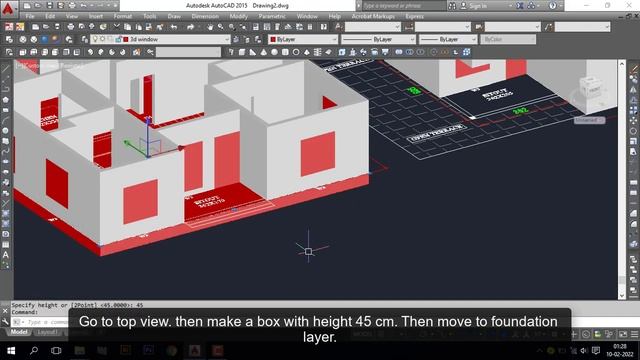640x360 pixels.
Task: Toggle layer lock icon in layer dropdown
Action: click(x=118, y=39)
